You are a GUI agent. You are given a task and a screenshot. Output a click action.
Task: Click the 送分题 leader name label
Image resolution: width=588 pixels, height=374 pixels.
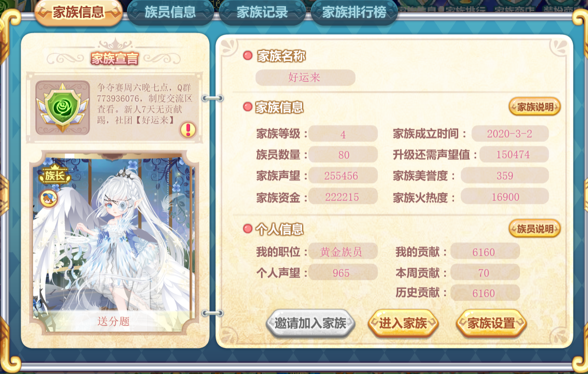(x=113, y=322)
